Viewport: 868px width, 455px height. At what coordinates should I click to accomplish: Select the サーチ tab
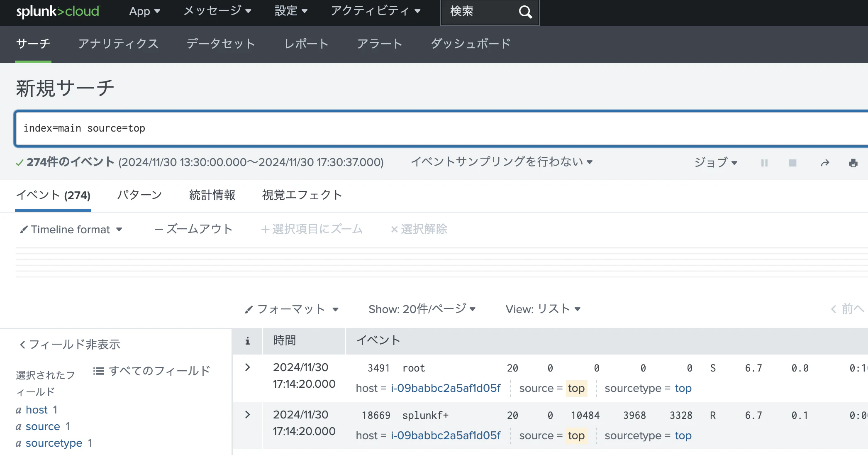(x=33, y=44)
